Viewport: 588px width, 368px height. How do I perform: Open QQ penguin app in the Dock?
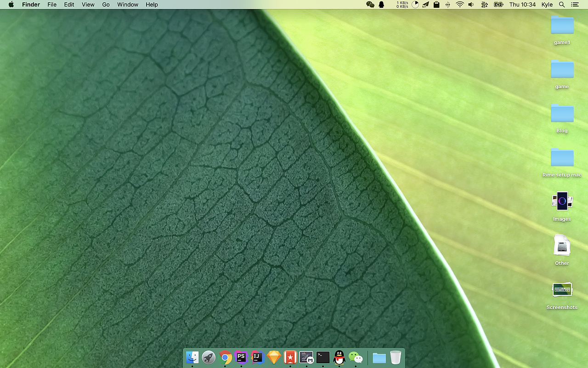click(339, 357)
